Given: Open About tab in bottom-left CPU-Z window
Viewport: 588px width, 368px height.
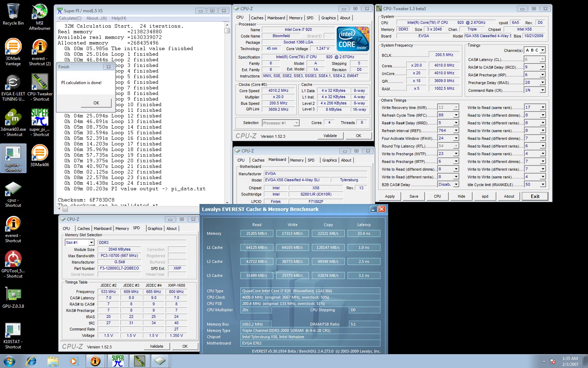Looking at the screenshot, I should point(171,229).
